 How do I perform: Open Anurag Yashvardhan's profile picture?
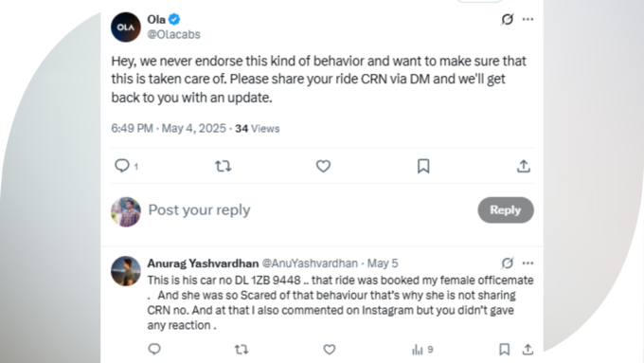[x=126, y=271]
